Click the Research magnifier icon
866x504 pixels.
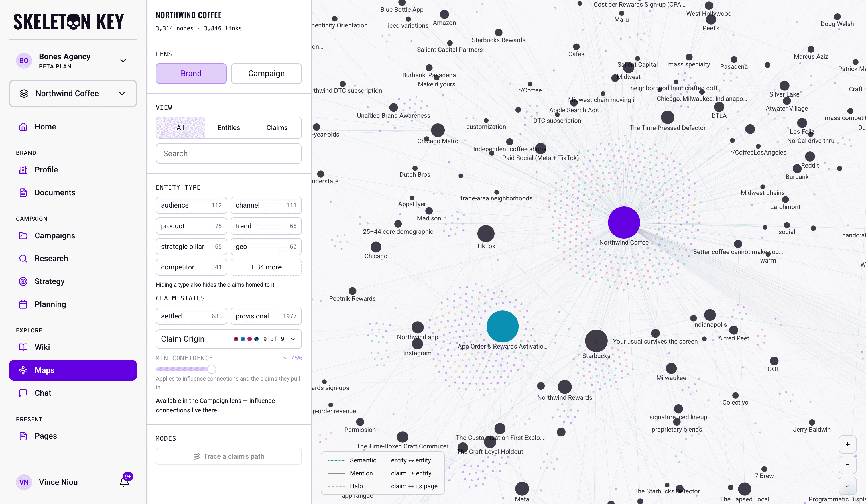[23, 258]
